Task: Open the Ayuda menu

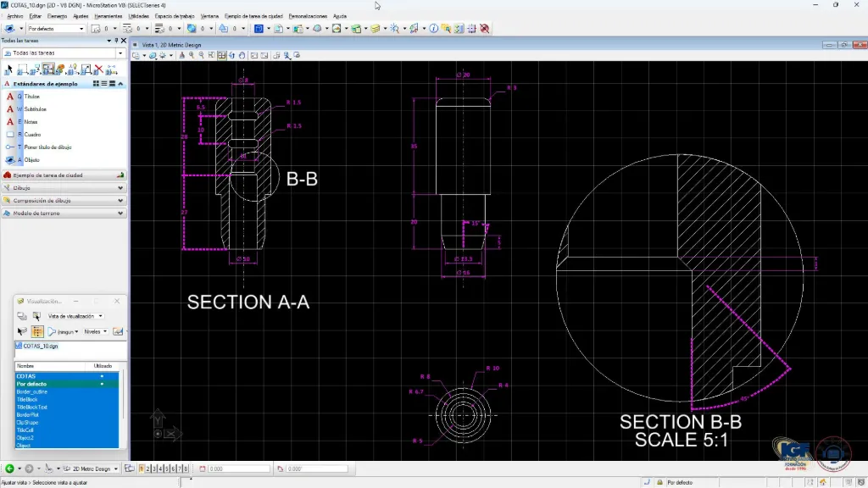Action: click(x=340, y=16)
